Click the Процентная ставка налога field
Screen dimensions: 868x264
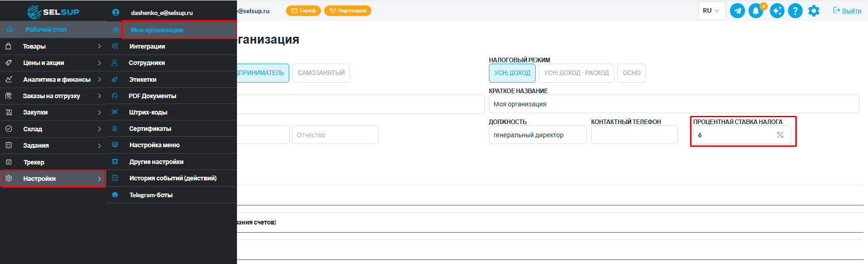(x=742, y=135)
